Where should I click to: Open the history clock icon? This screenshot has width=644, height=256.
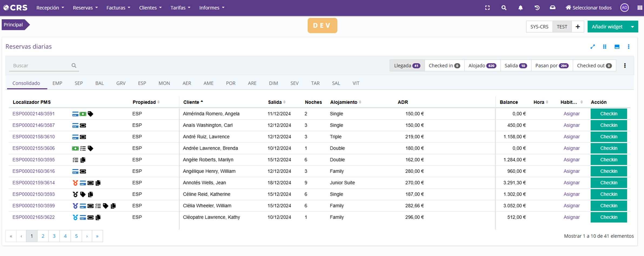pos(537,8)
